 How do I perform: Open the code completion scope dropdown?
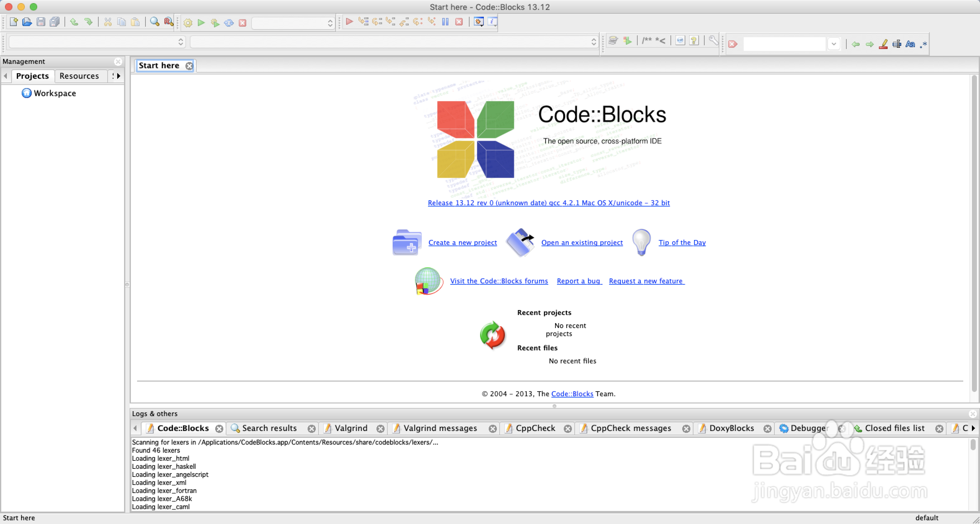pos(97,42)
